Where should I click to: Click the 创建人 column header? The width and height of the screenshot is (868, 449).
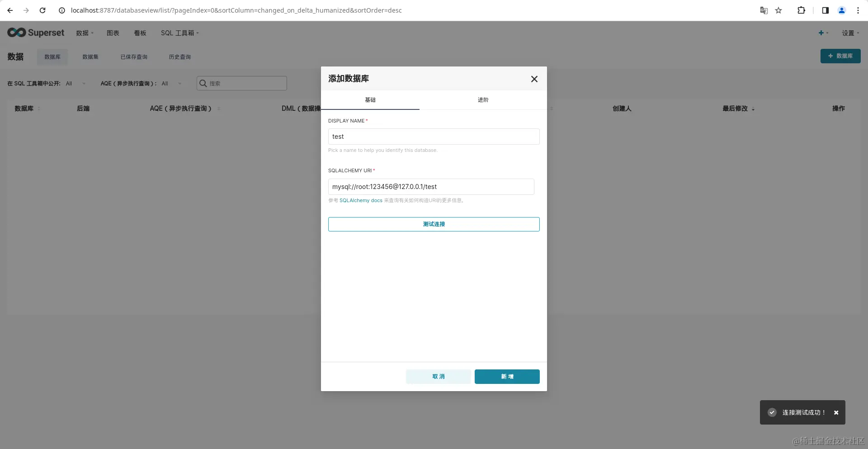click(622, 109)
